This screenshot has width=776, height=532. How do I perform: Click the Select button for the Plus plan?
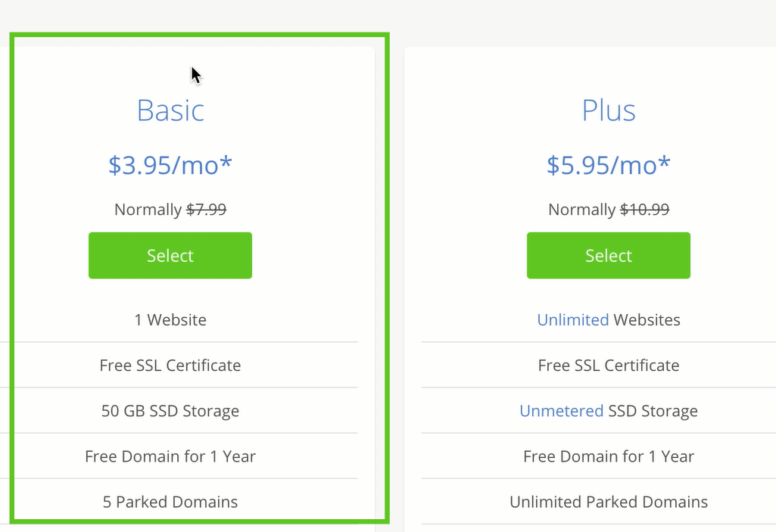pos(608,255)
